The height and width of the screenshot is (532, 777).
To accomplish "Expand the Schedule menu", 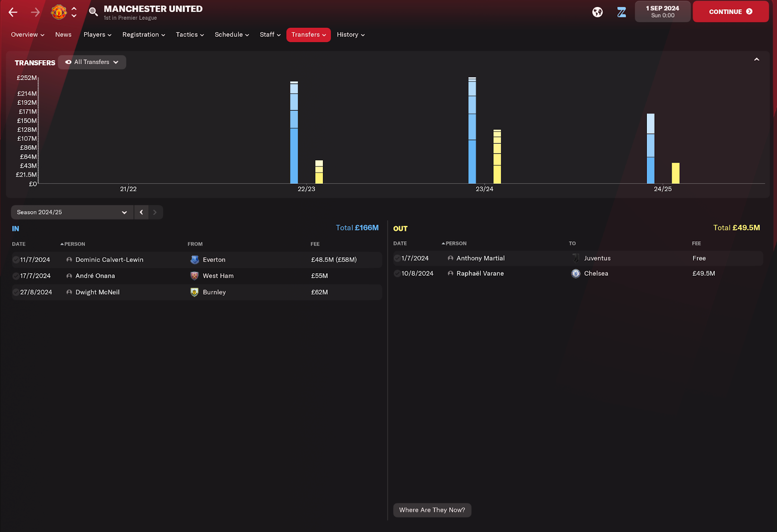I will (x=232, y=34).
